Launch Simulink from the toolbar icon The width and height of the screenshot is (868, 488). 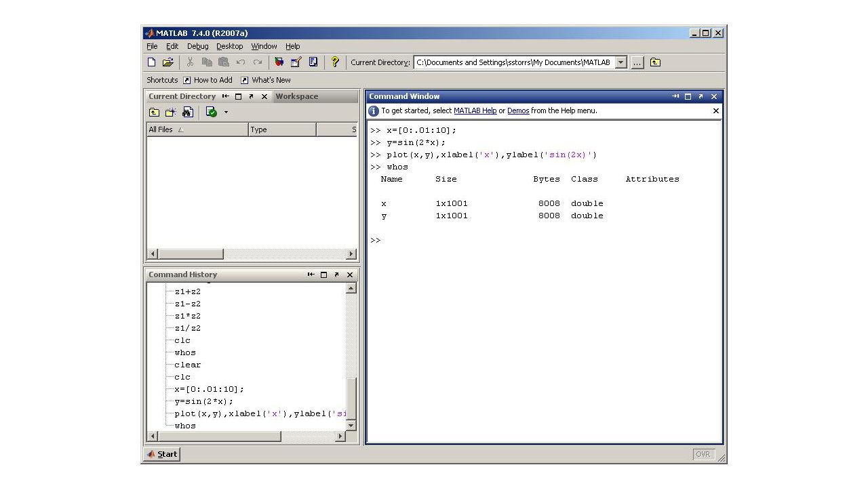coord(279,62)
